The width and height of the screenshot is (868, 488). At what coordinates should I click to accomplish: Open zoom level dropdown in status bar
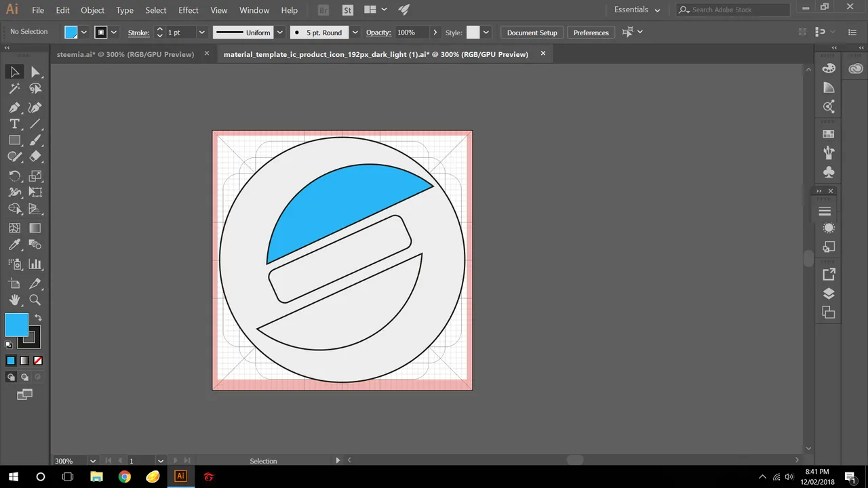[93, 461]
